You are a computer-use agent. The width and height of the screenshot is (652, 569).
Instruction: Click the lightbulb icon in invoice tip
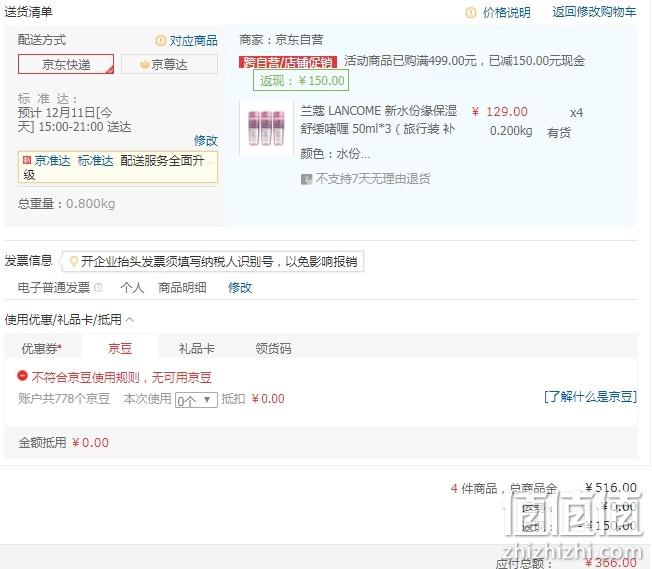74,262
